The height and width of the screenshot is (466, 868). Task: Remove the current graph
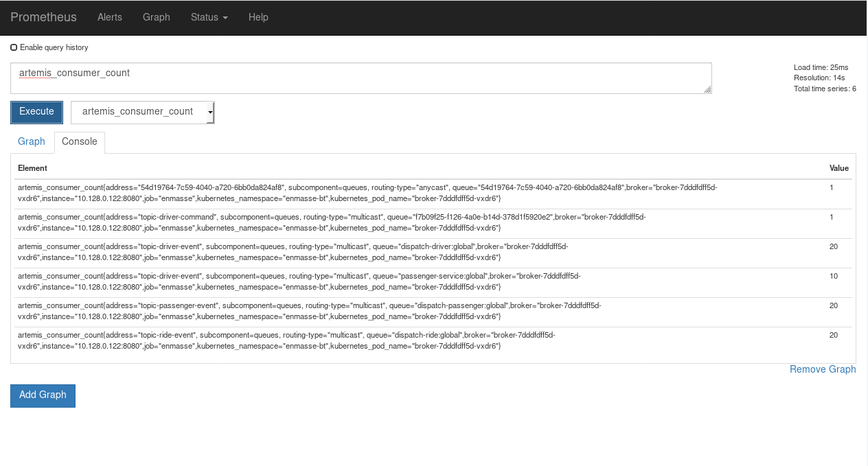(823, 369)
